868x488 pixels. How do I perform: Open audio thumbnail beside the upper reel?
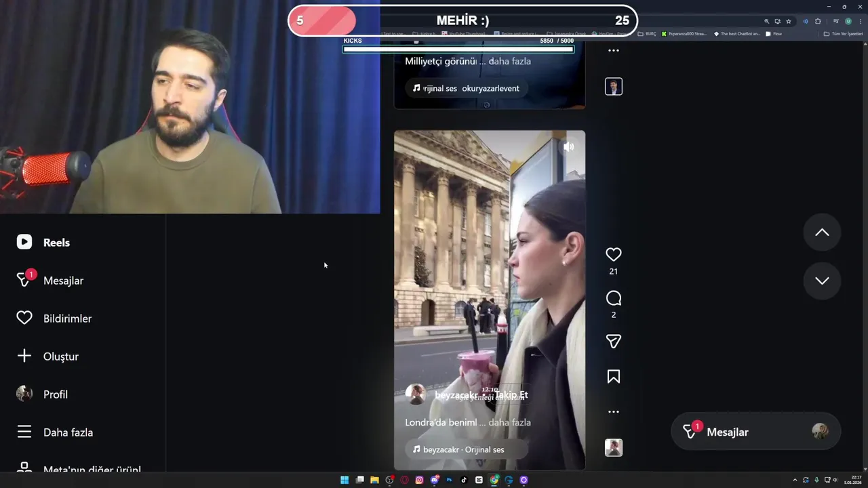pyautogui.click(x=613, y=86)
